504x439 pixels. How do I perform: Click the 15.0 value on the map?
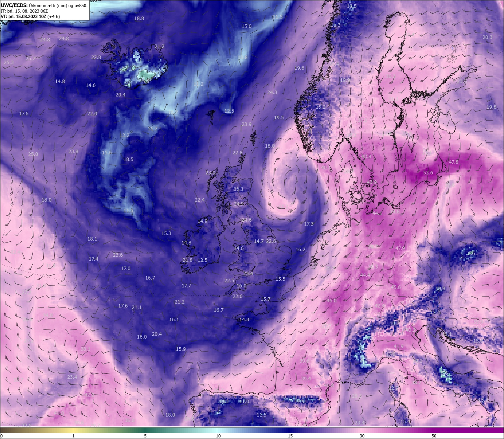point(246,26)
